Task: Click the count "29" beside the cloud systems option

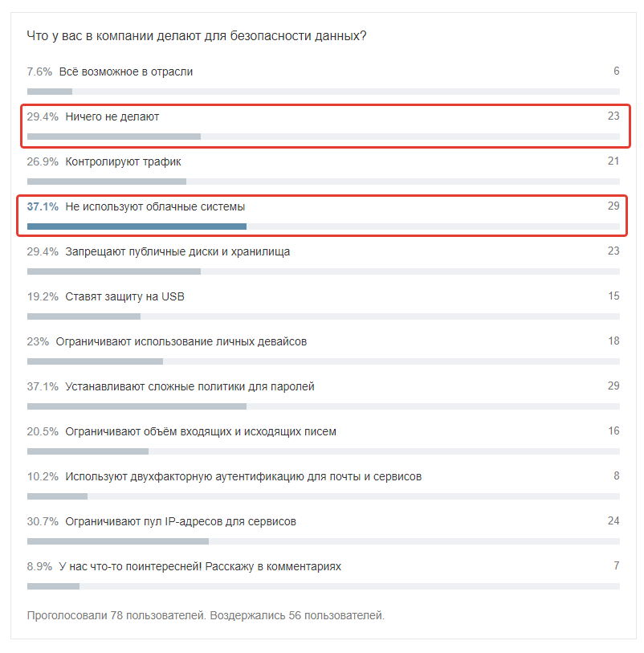Action: click(615, 206)
